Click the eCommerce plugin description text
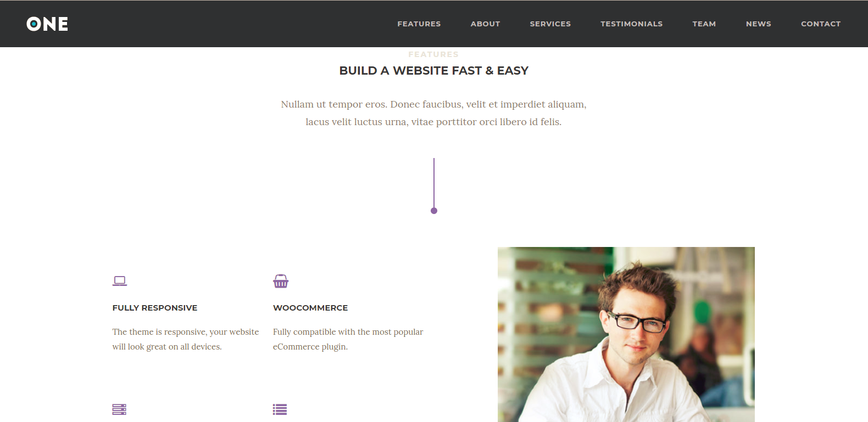 point(348,339)
